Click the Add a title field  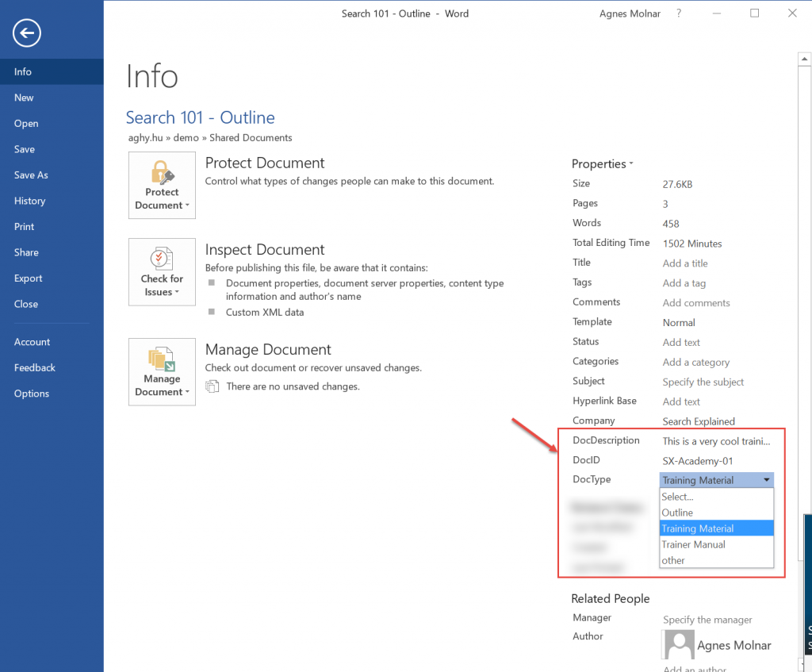(x=685, y=263)
